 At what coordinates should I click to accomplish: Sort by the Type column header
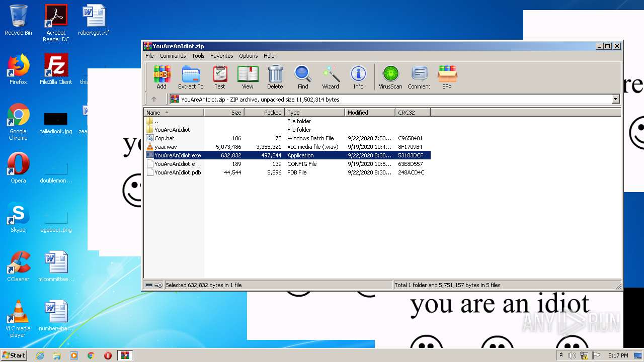click(x=314, y=113)
